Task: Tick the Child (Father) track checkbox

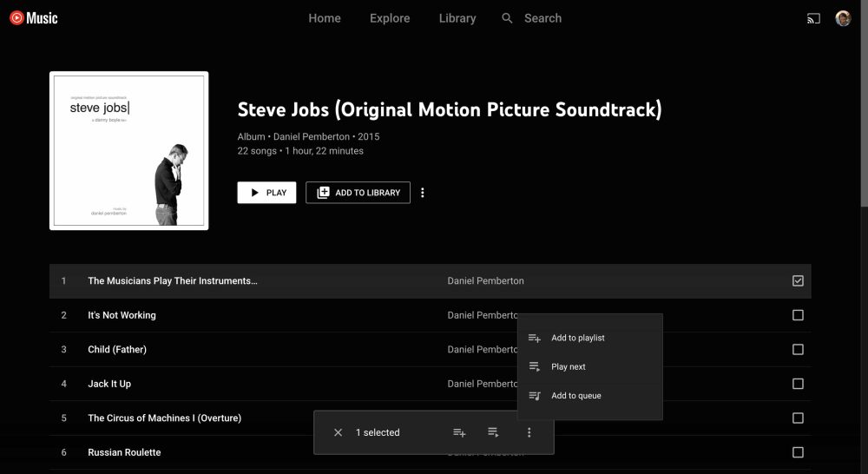Action: [x=798, y=349]
